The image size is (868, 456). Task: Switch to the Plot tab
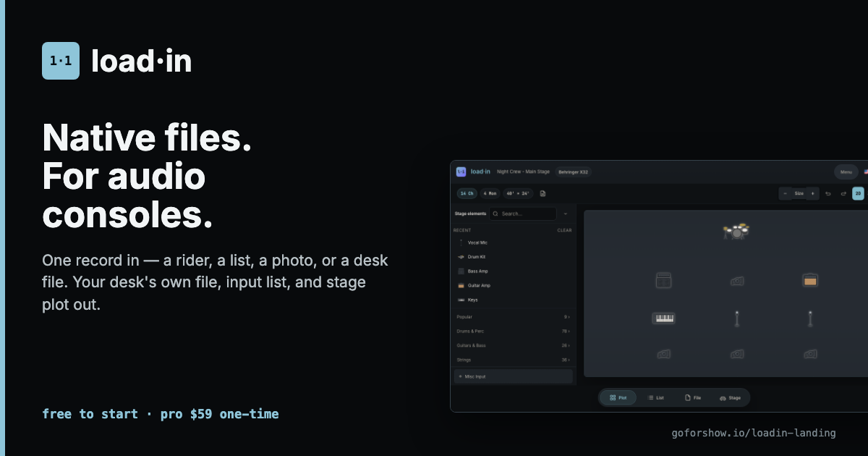click(618, 397)
